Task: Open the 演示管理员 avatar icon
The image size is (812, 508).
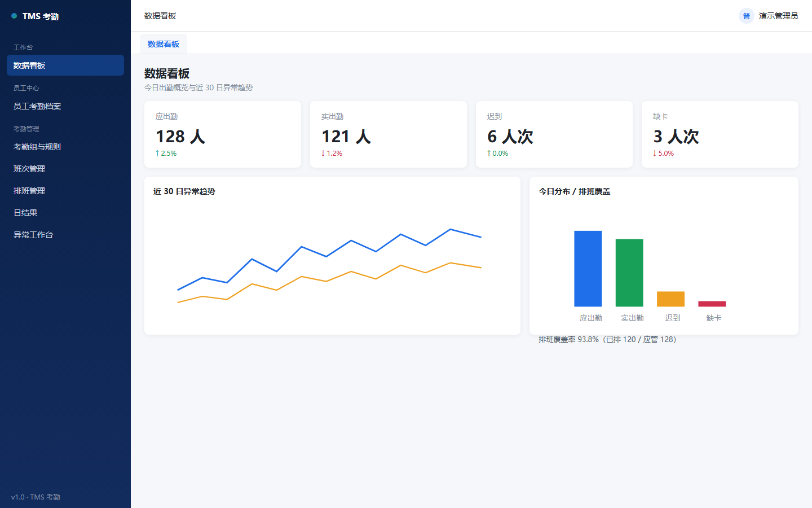Action: (746, 16)
